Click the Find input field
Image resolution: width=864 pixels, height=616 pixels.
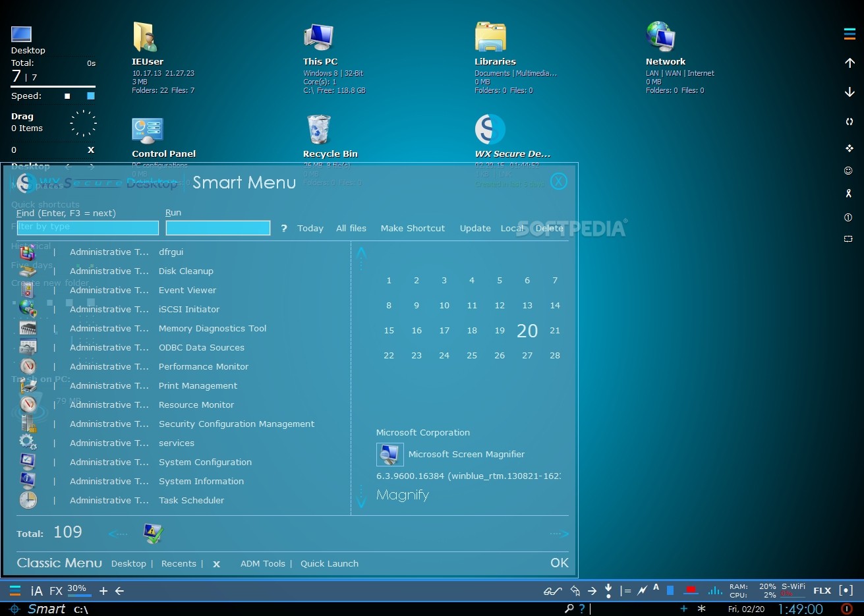click(x=88, y=228)
